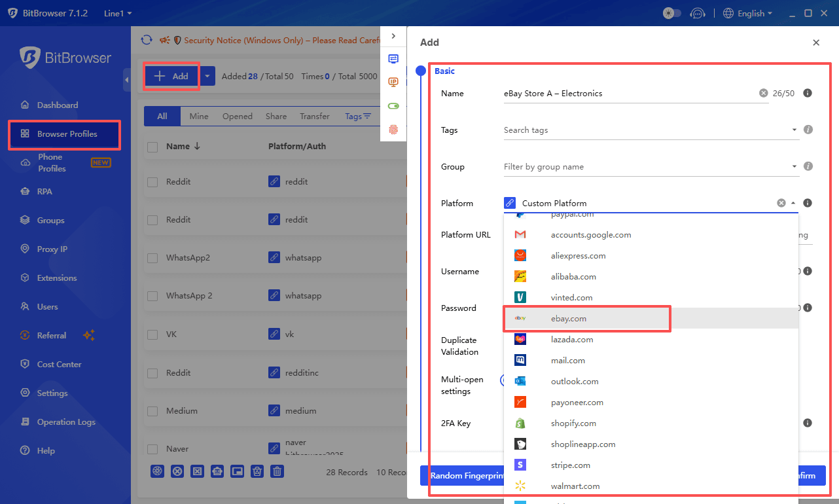Screen dimensions: 839x504
Task: Clear the Custom Platform selection
Action: (x=781, y=203)
